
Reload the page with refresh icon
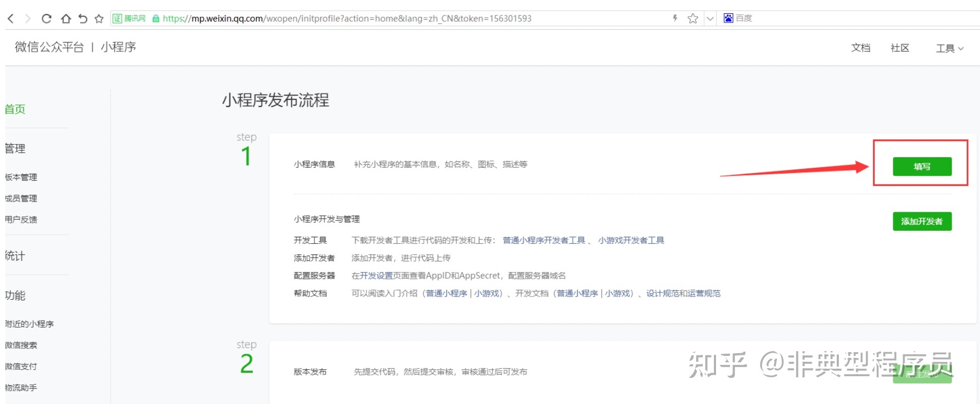(x=46, y=19)
